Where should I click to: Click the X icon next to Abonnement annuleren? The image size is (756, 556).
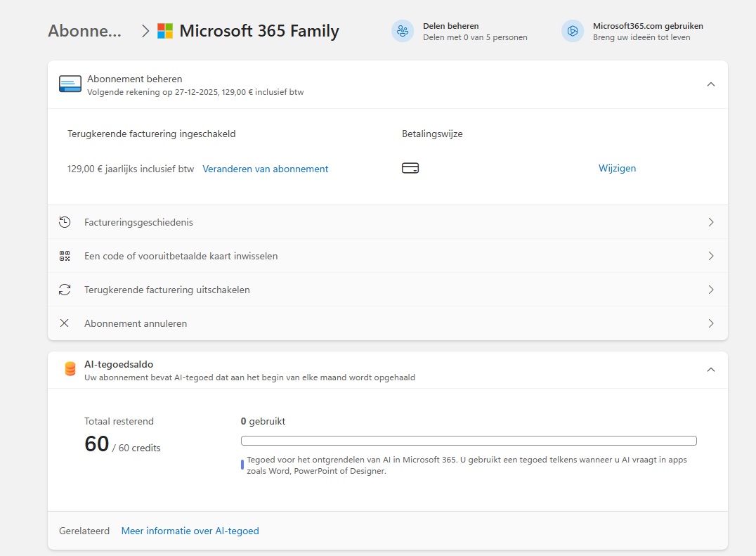click(64, 323)
